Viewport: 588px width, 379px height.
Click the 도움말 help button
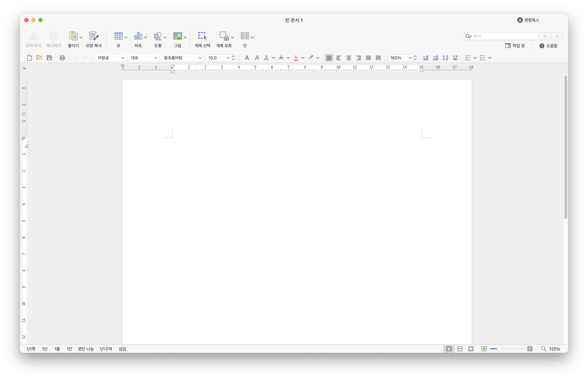tap(548, 46)
